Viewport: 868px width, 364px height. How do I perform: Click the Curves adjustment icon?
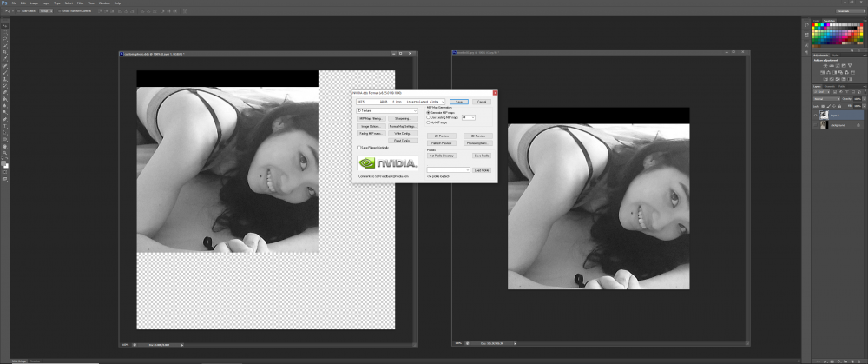(x=838, y=65)
